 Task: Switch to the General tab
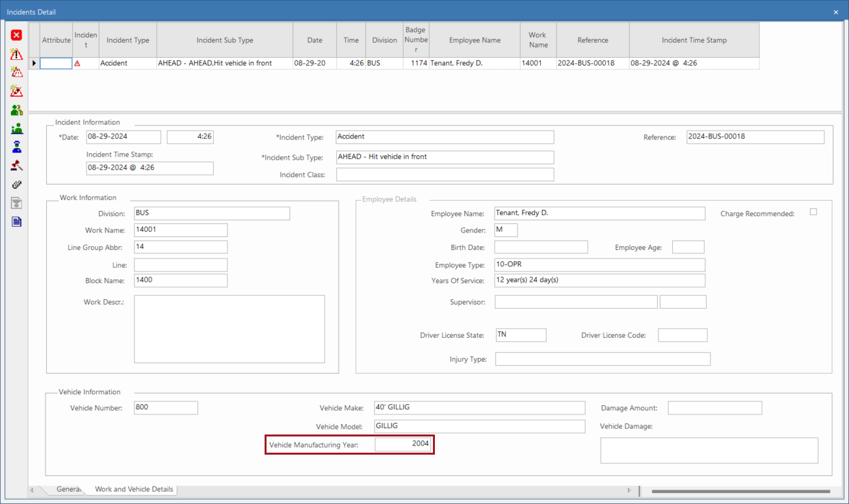tap(68, 489)
